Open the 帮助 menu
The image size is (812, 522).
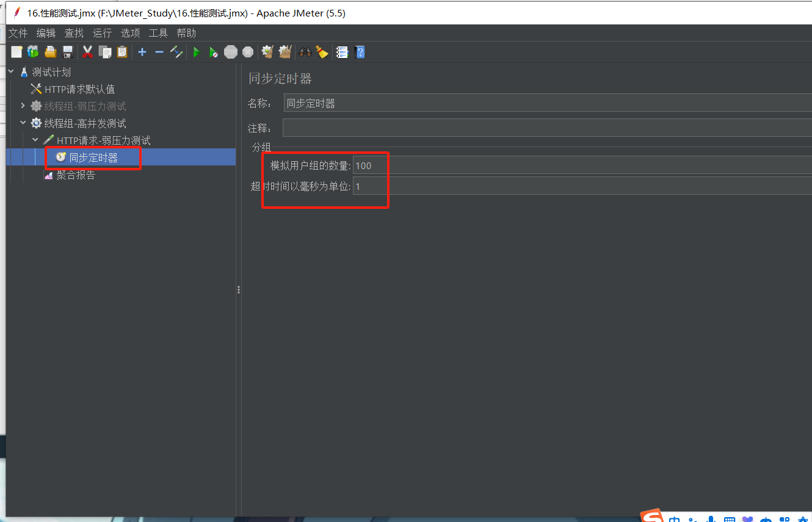click(186, 33)
